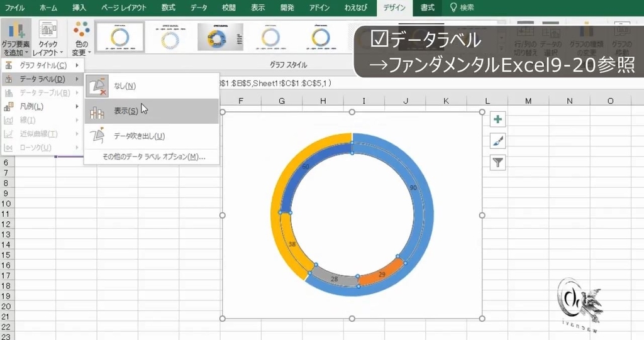The image size is (644, 340).
Task: Click the green plus chart elements button
Action: point(498,119)
